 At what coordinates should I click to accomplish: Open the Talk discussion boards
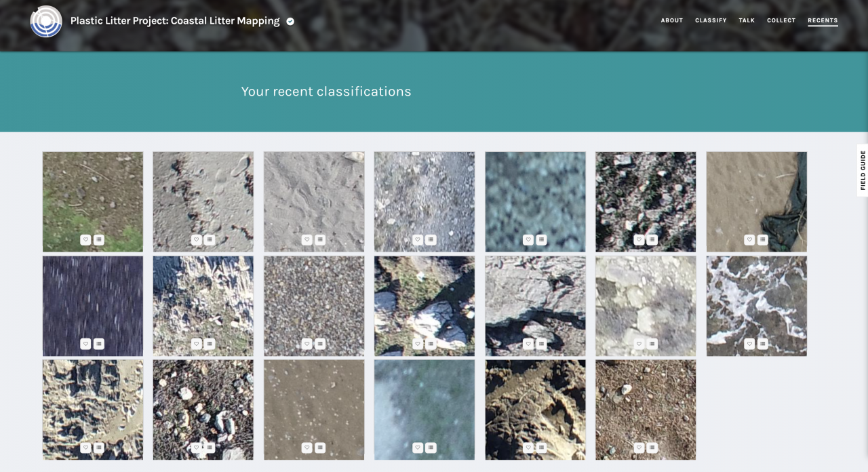pyautogui.click(x=747, y=20)
